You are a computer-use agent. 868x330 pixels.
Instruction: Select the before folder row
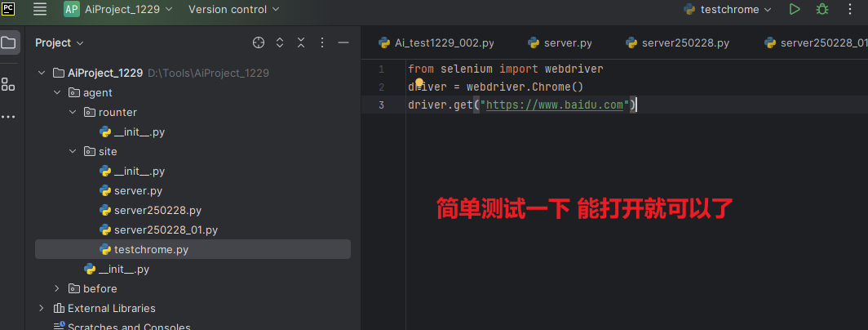point(193,288)
